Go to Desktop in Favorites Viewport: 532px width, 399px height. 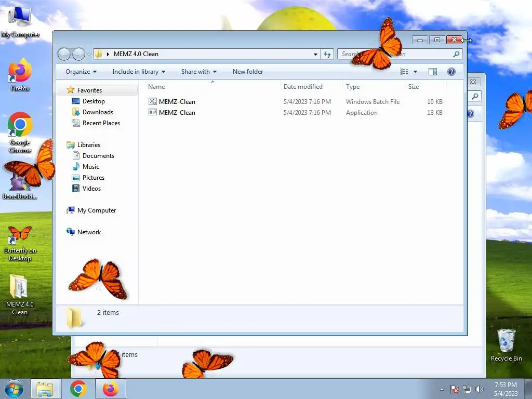pyautogui.click(x=94, y=101)
